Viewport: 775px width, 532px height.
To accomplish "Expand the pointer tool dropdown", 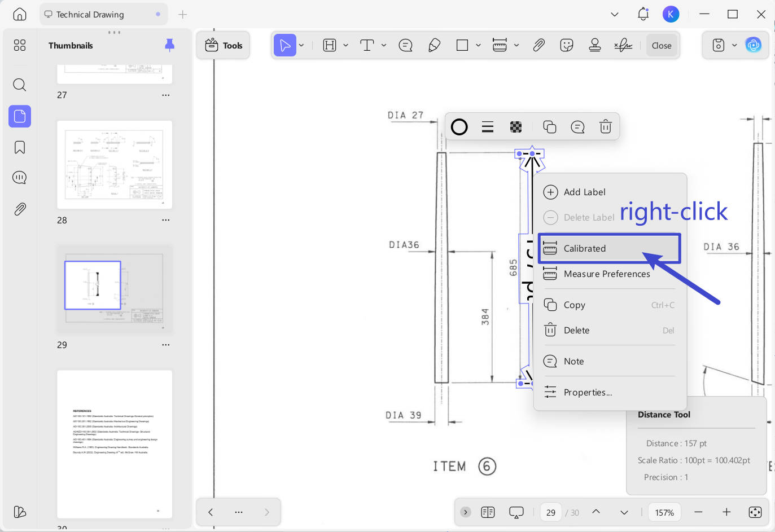I will point(301,45).
